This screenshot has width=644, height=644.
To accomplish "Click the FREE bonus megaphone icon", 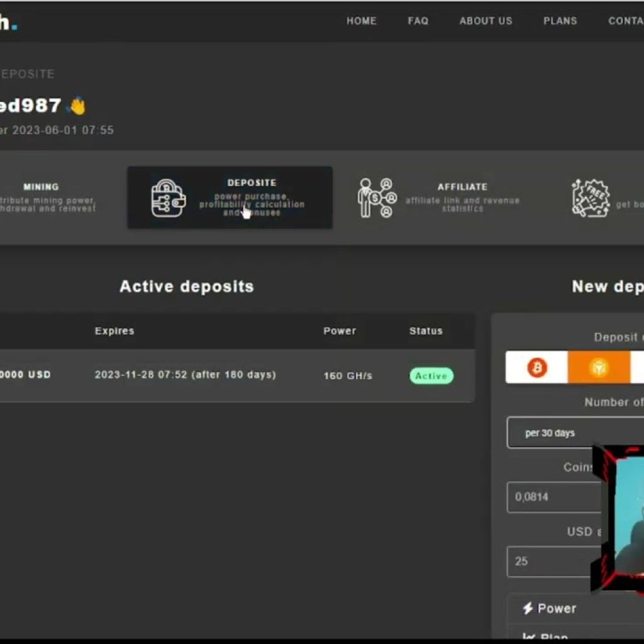I will click(591, 198).
